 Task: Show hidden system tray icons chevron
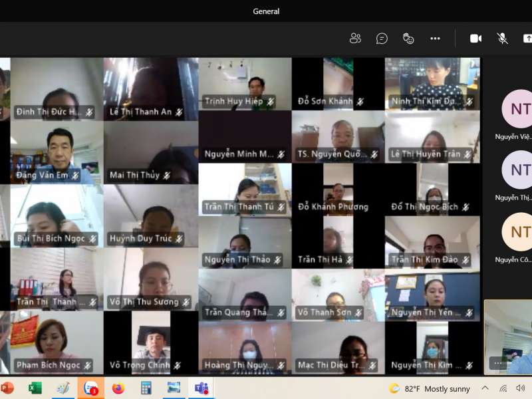click(x=485, y=388)
